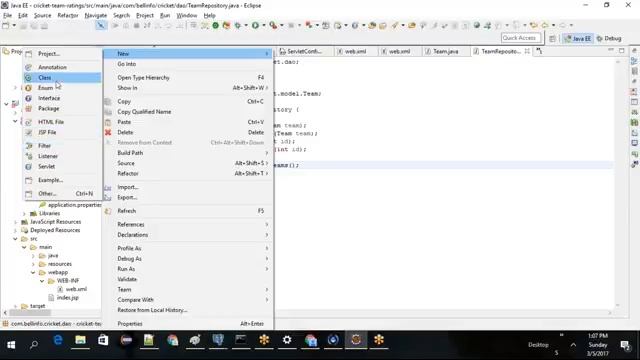The image size is (640, 360).
Task: Open the Windows notification center
Action: 625,345
